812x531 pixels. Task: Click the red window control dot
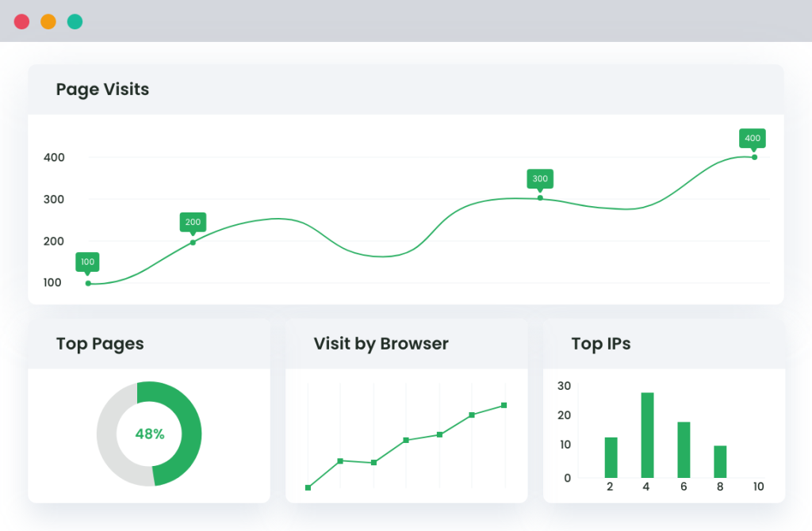tap(22, 21)
